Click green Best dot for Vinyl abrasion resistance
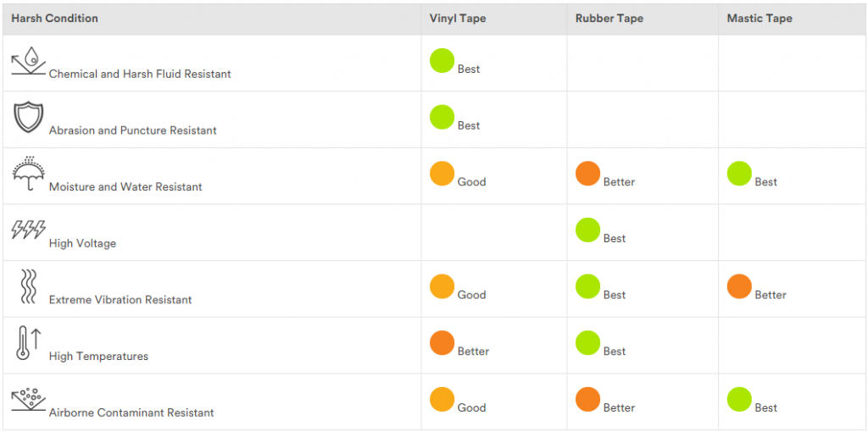The height and width of the screenshot is (432, 868). click(442, 117)
